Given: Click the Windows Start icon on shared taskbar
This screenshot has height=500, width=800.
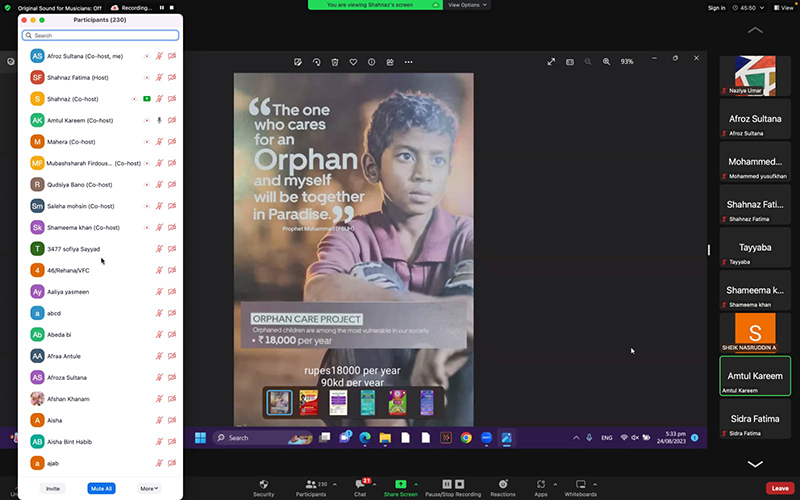Looking at the screenshot, I should coord(201,438).
